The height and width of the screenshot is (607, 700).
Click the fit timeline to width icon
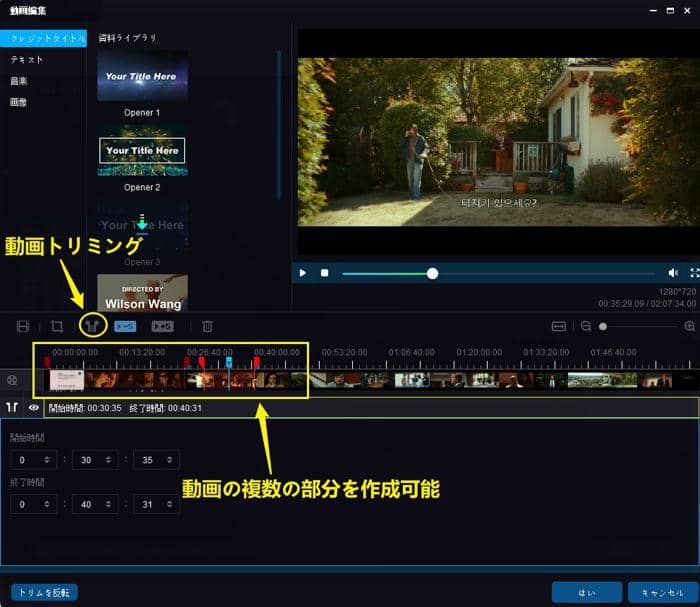pyautogui.click(x=558, y=326)
